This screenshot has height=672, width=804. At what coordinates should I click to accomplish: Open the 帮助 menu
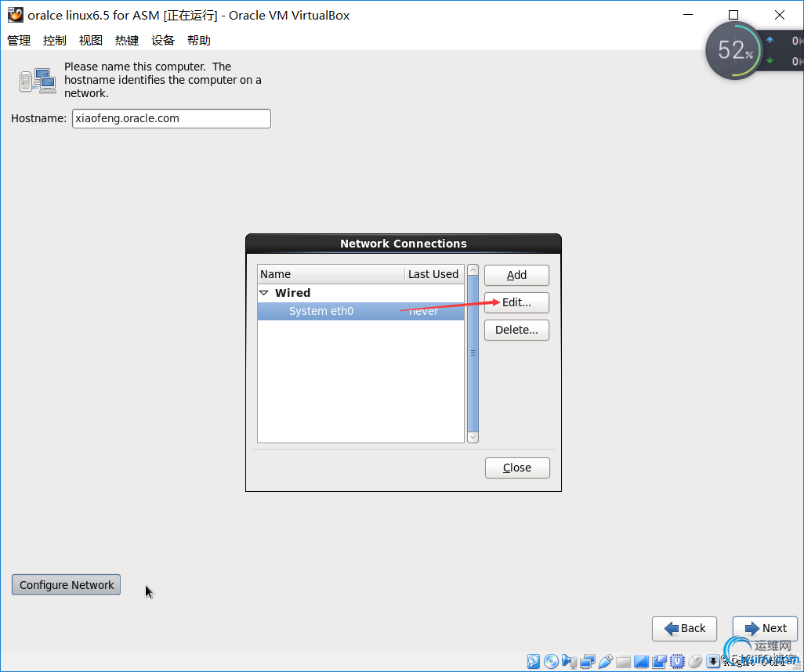tap(199, 41)
